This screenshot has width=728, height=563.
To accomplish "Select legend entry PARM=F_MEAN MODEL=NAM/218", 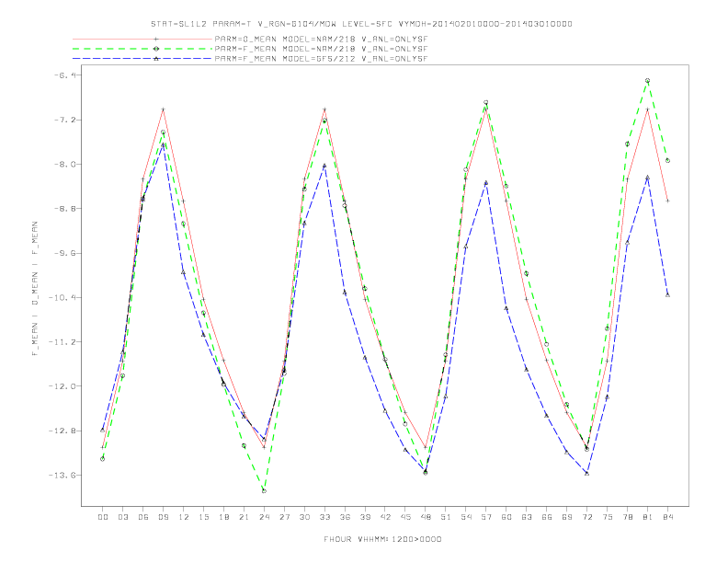I will [x=321, y=49].
